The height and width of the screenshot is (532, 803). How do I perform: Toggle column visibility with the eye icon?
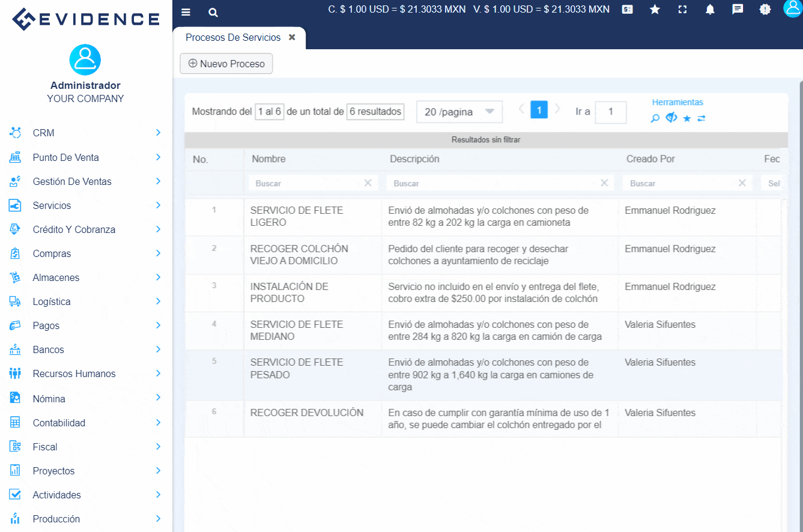(x=671, y=118)
